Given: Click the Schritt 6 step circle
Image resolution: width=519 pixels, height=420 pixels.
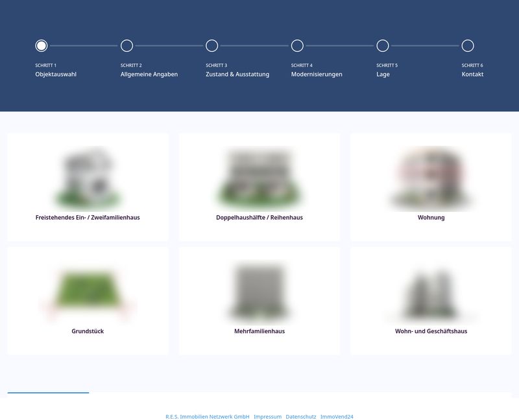Looking at the screenshot, I should click(468, 45).
